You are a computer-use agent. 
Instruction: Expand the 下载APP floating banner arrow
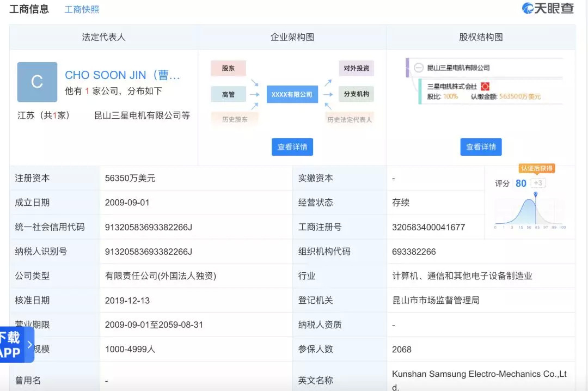(29, 344)
